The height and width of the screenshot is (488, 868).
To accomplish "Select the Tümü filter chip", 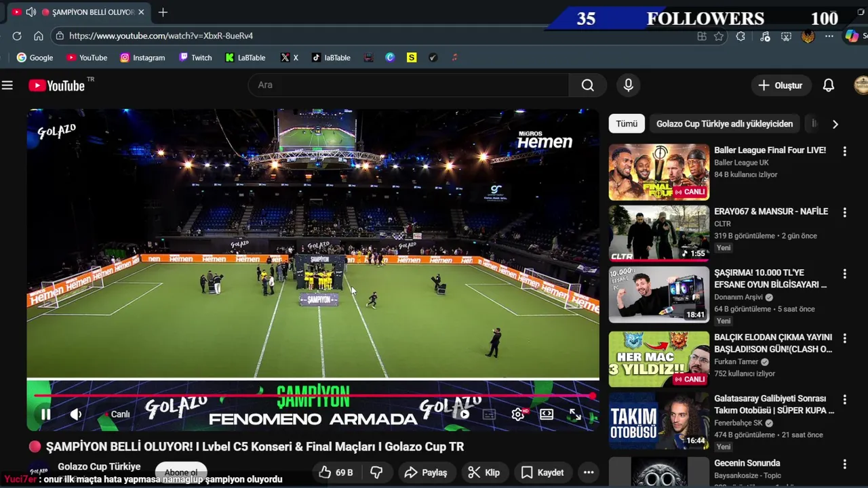I will [x=627, y=124].
